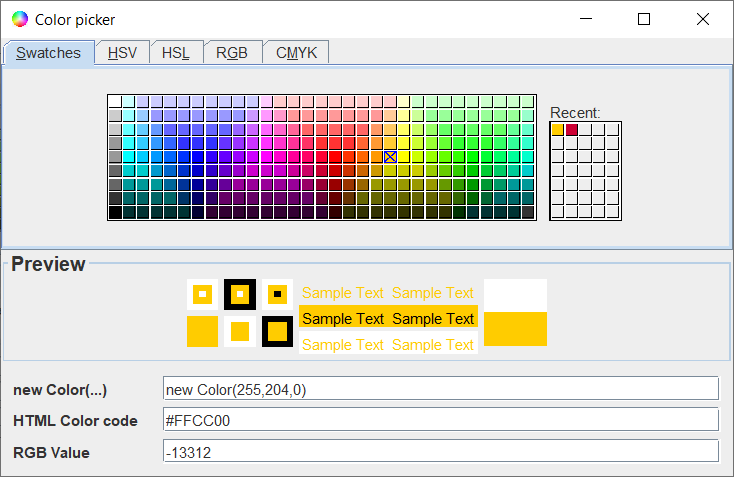
Task: Click inside the new Color(255,204,0) field
Action: coord(441,389)
